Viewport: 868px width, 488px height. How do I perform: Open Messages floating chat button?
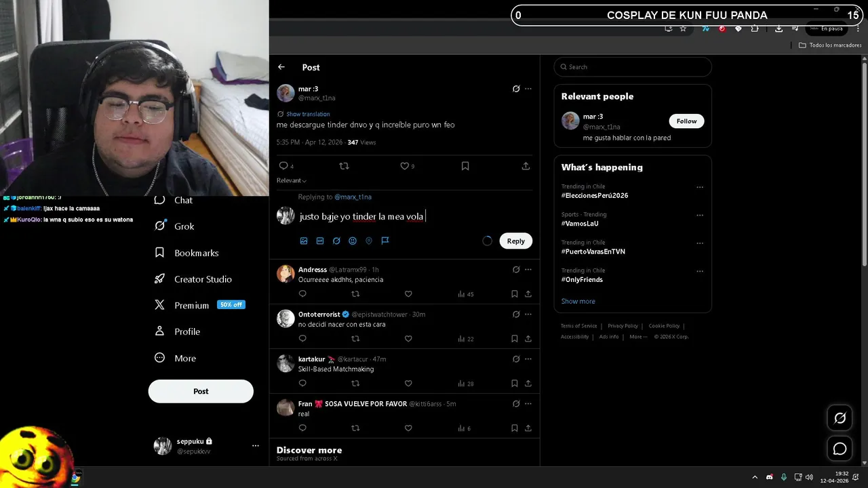click(x=840, y=449)
